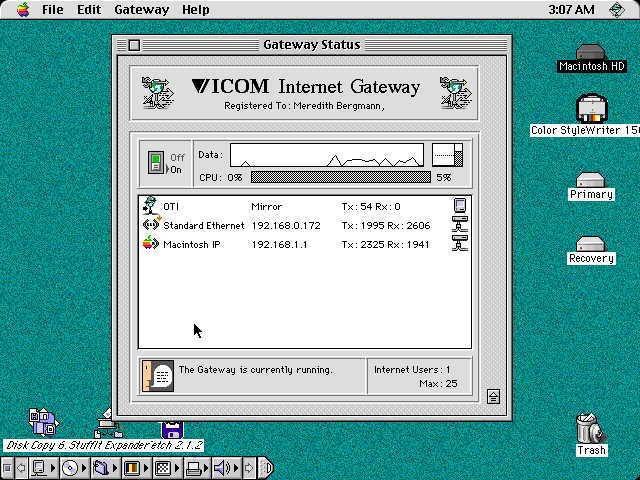640x480 pixels.
Task: Open the File menu
Action: [53, 9]
